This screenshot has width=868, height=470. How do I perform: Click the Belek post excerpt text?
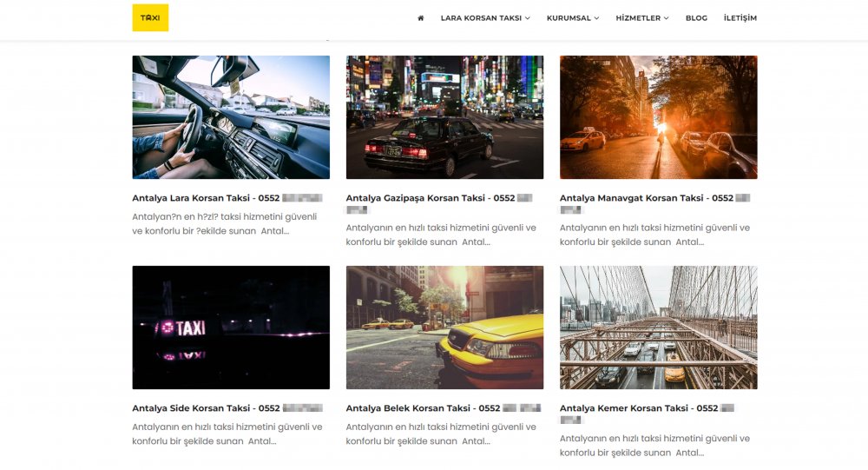point(441,434)
